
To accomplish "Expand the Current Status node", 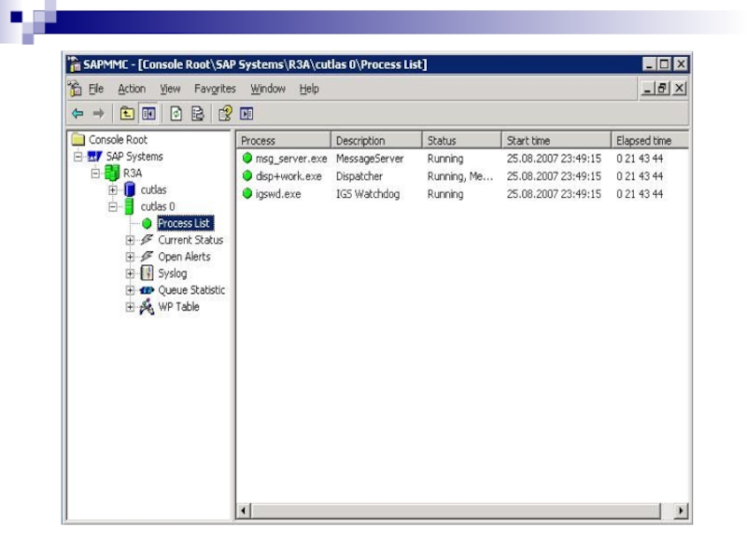I will click(130, 240).
